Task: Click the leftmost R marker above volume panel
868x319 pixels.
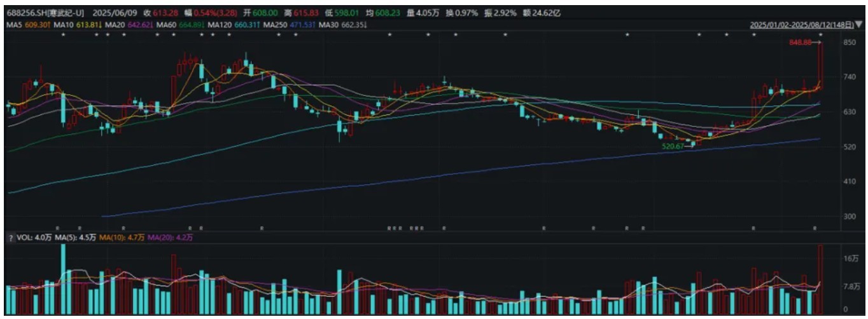Action: tap(57, 227)
